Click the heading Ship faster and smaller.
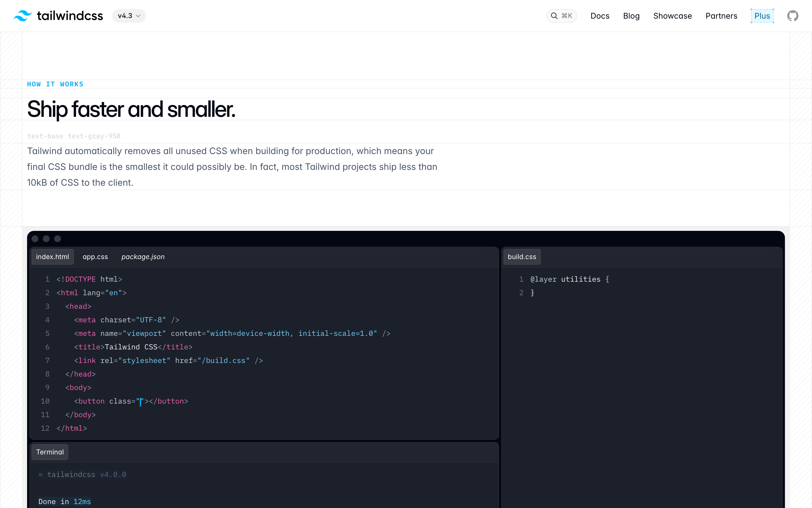 coord(131,109)
